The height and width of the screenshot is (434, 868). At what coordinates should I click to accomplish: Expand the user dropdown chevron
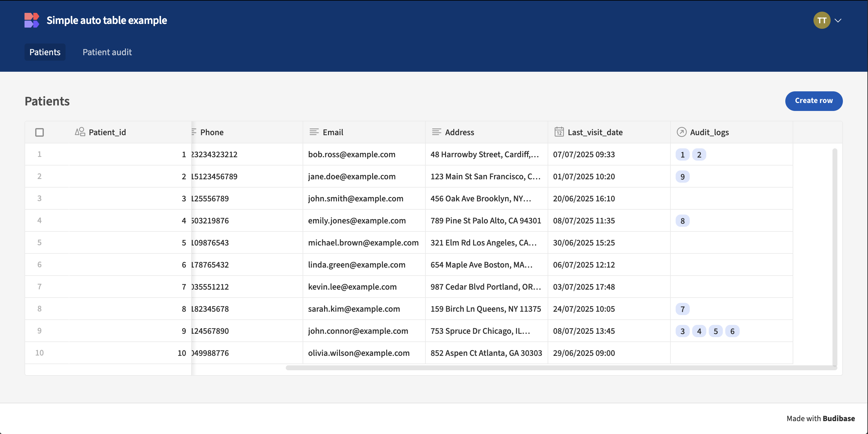(838, 21)
